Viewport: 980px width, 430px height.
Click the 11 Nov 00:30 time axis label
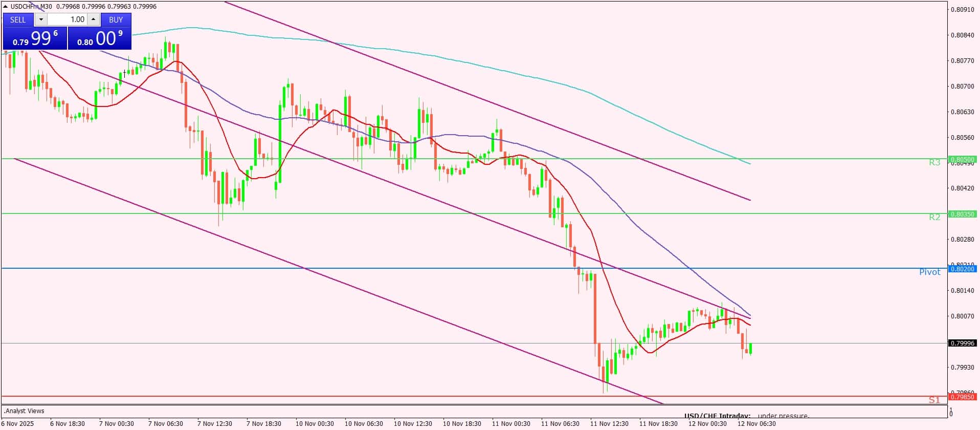coord(511,424)
